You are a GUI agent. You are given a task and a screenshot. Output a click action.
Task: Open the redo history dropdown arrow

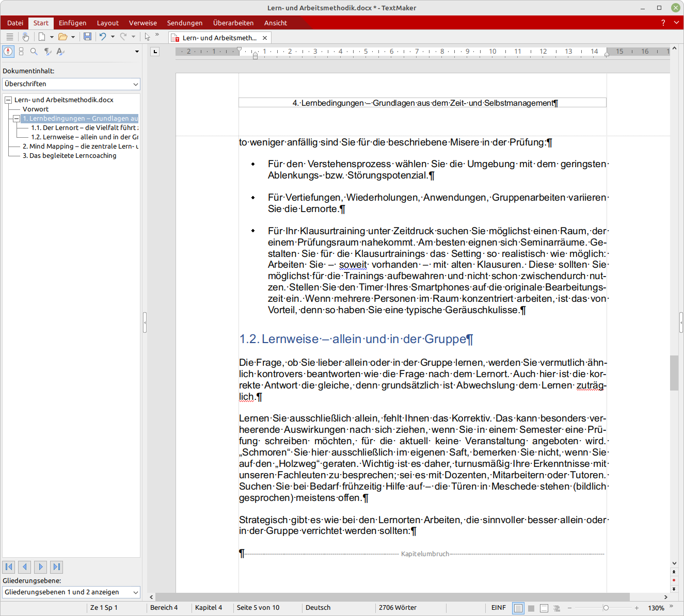133,37
